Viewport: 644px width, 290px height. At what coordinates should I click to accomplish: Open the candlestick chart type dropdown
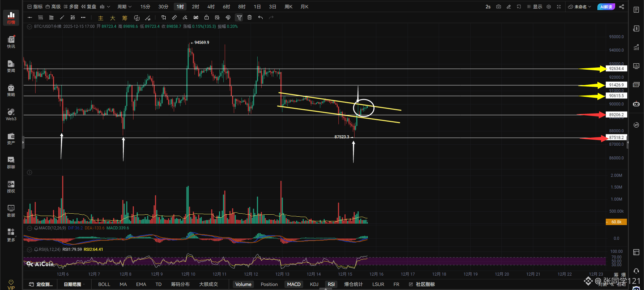tap(105, 7)
